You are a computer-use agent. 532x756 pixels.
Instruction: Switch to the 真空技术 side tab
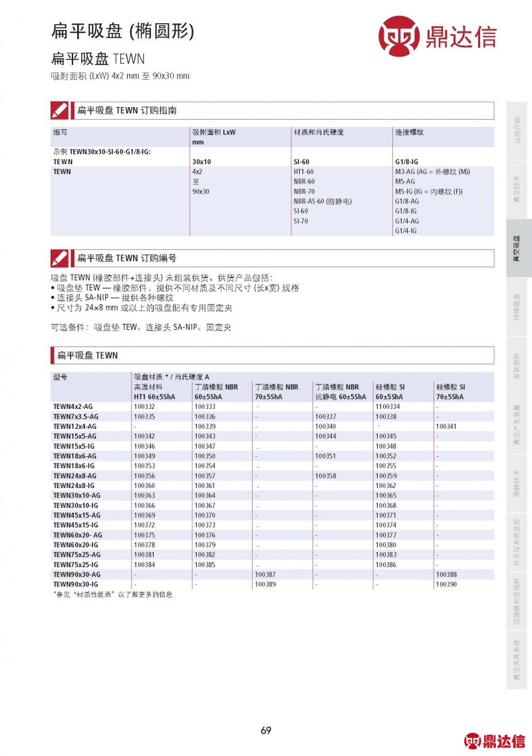click(517, 189)
